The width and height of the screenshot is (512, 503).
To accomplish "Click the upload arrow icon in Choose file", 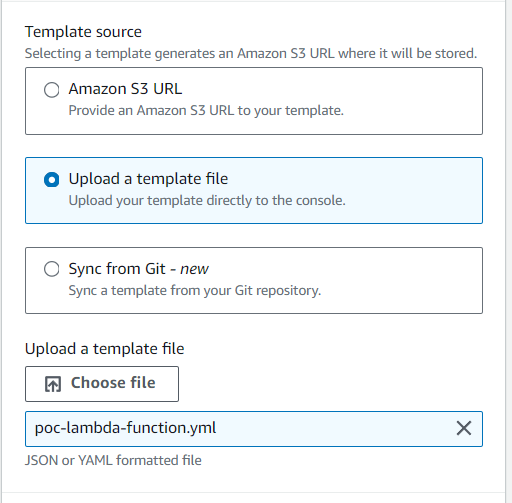I will pyautogui.click(x=53, y=384).
